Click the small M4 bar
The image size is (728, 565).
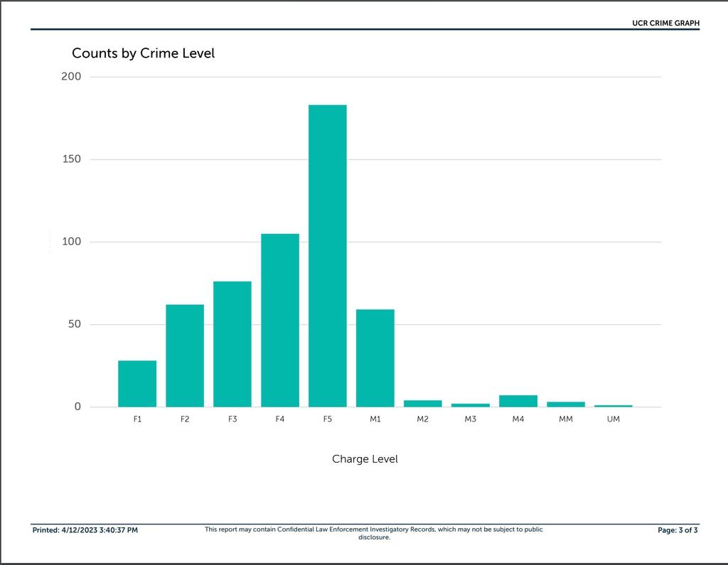518,402
